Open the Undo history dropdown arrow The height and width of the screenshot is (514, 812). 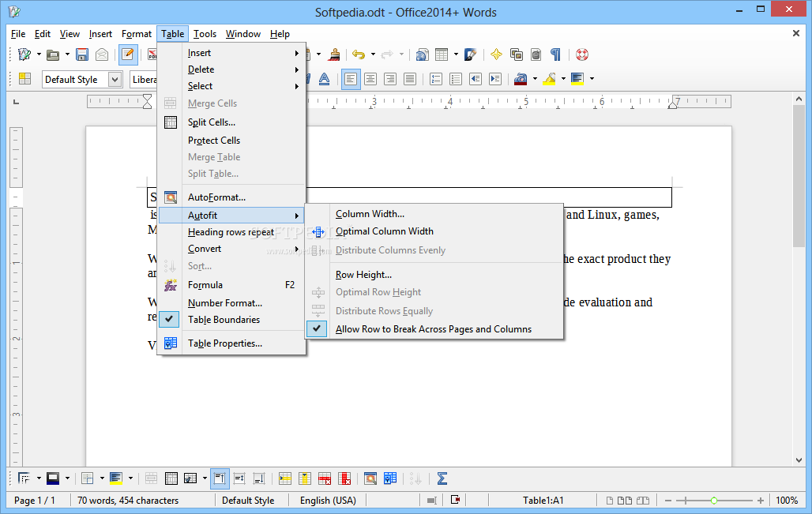tap(373, 54)
